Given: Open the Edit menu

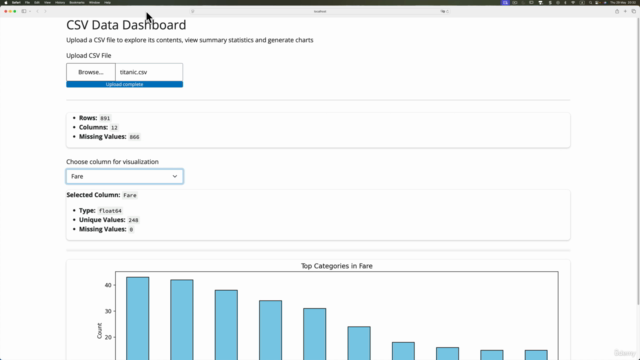Looking at the screenshot, I should 37,2.
